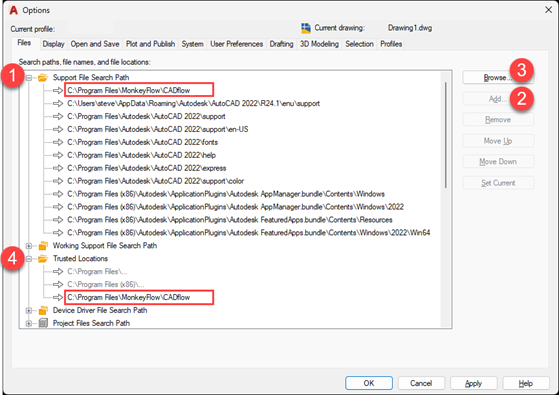Select the MonkeyFlow\CADflow path under Trusted Locations
Image resolution: width=559 pixels, height=395 pixels.
pos(129,297)
